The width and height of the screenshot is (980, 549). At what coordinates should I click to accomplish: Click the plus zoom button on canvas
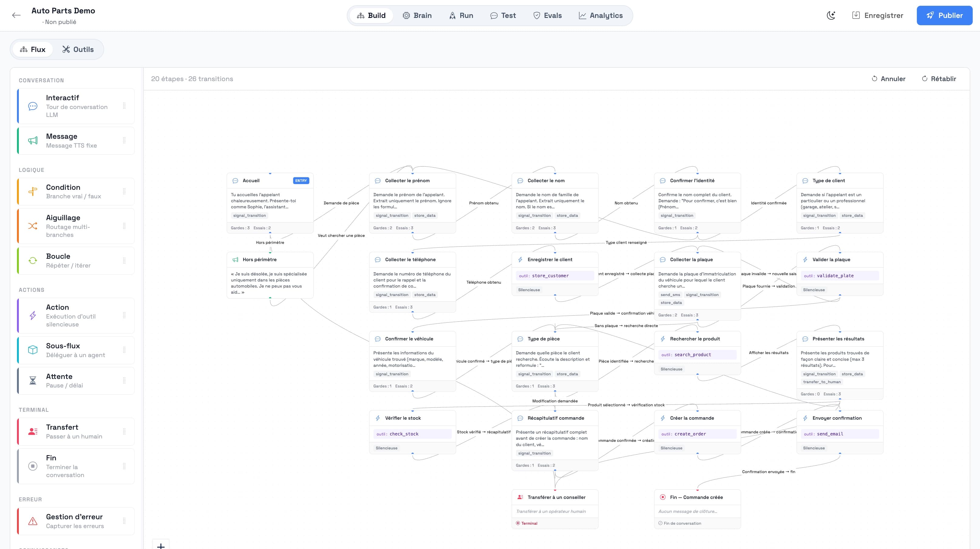161,546
